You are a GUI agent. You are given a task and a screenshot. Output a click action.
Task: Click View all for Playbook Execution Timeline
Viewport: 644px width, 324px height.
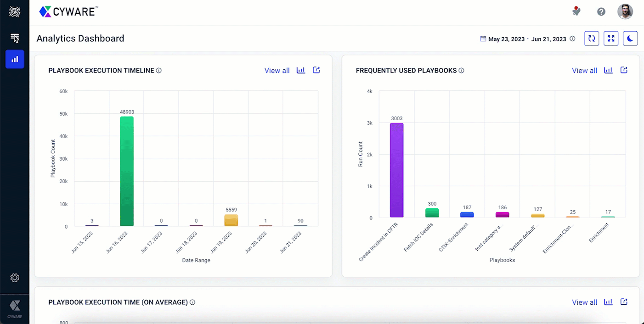pos(277,71)
